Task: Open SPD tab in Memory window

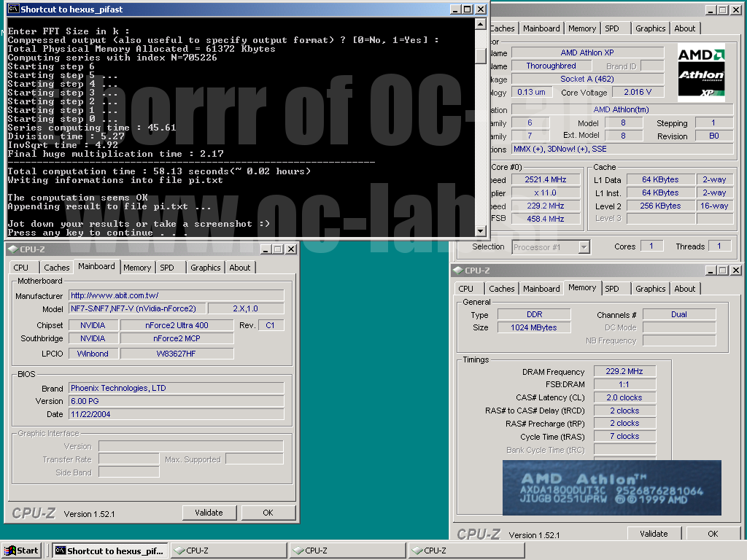Action: pos(612,289)
